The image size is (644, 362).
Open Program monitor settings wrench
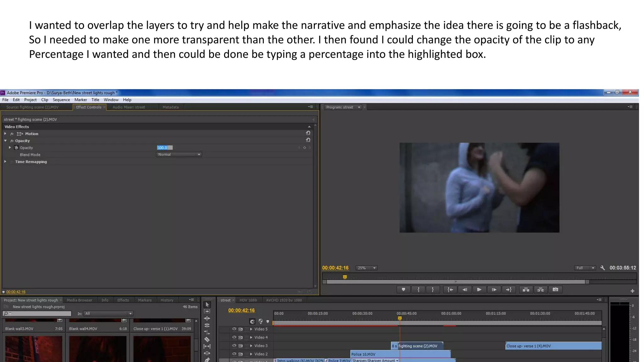(602, 268)
